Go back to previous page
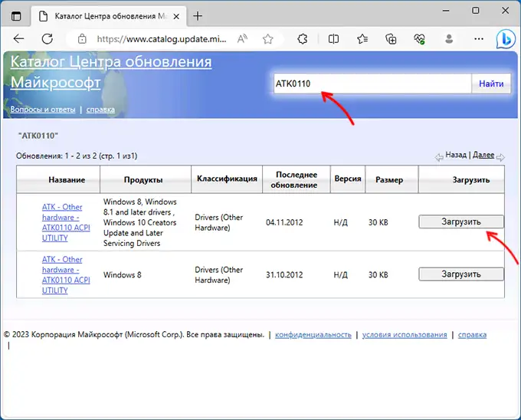Viewport: 521px width, 420px height. (x=18, y=39)
